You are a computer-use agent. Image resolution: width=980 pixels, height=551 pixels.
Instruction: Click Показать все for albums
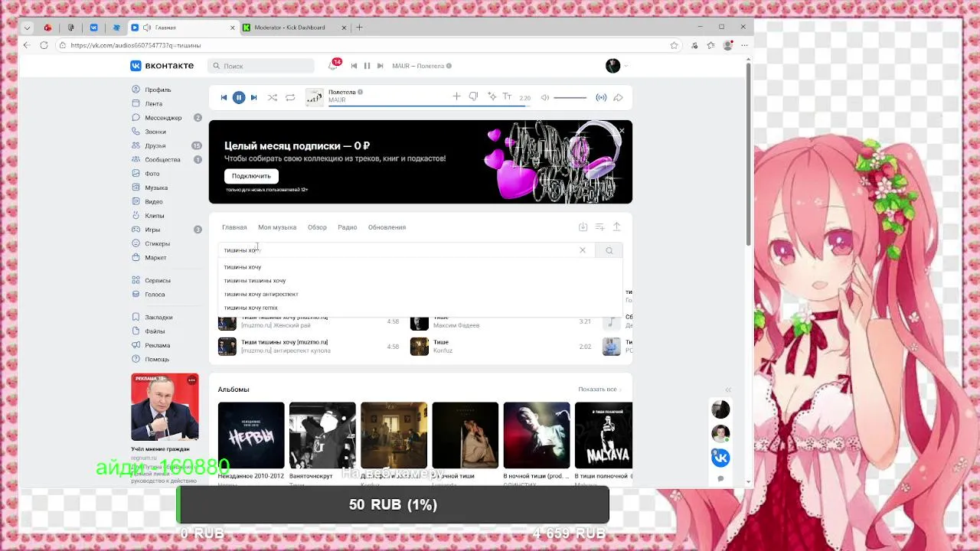tap(599, 390)
